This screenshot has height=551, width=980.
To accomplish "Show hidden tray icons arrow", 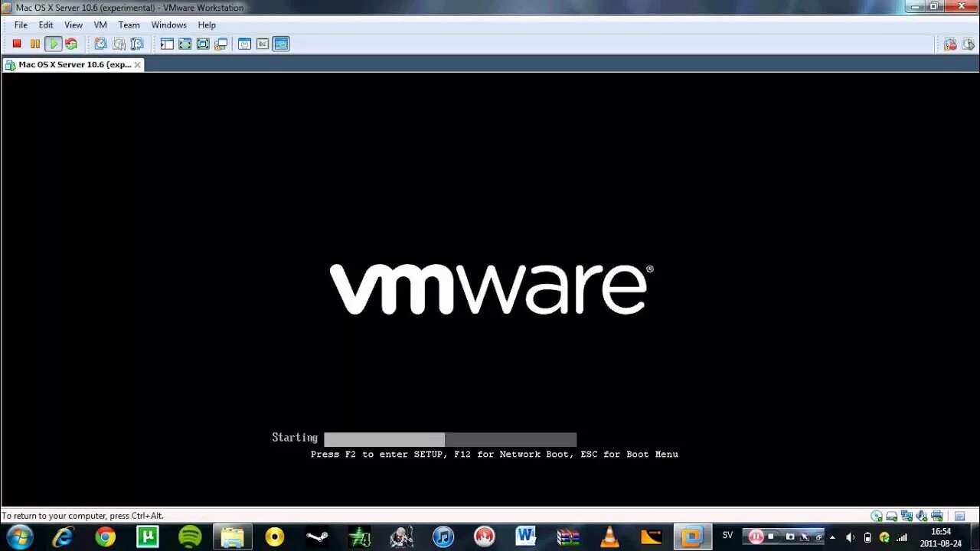I will tap(833, 537).
